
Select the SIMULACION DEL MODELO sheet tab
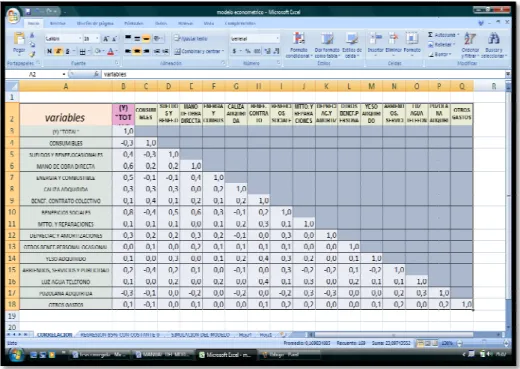click(x=200, y=335)
